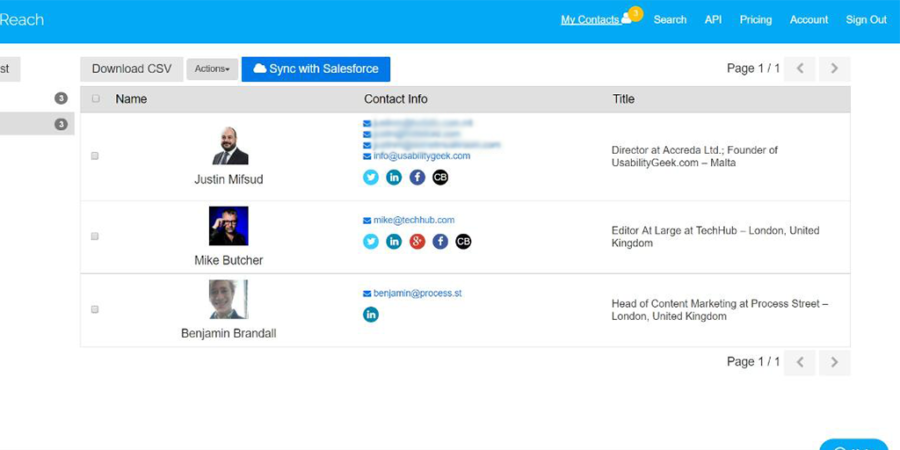Go to next page using top arrow
This screenshot has height=450, width=900.
click(x=835, y=69)
